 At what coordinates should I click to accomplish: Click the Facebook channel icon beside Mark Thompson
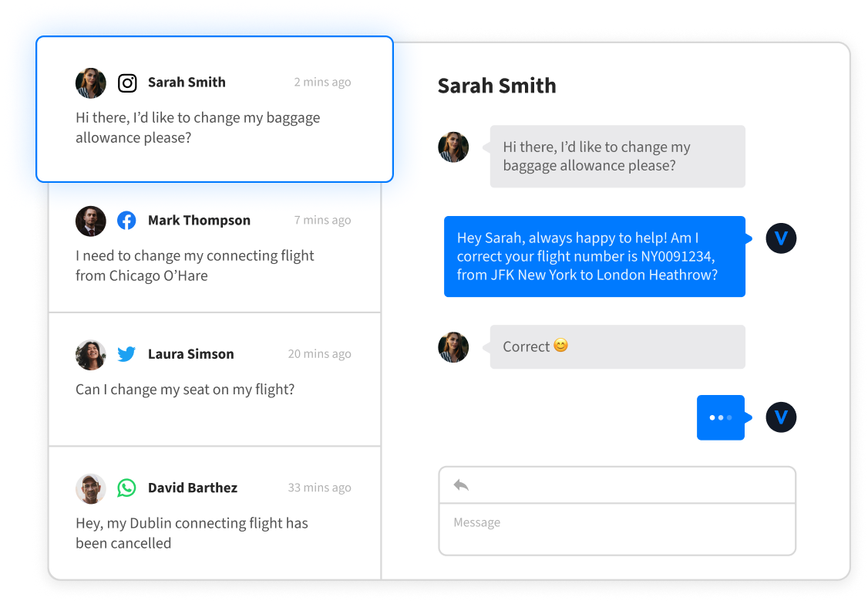[x=126, y=220]
